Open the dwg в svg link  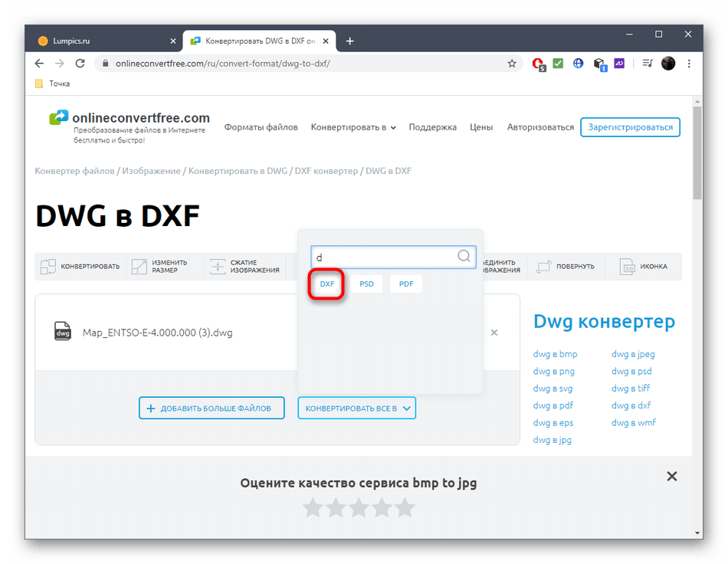coord(553,388)
